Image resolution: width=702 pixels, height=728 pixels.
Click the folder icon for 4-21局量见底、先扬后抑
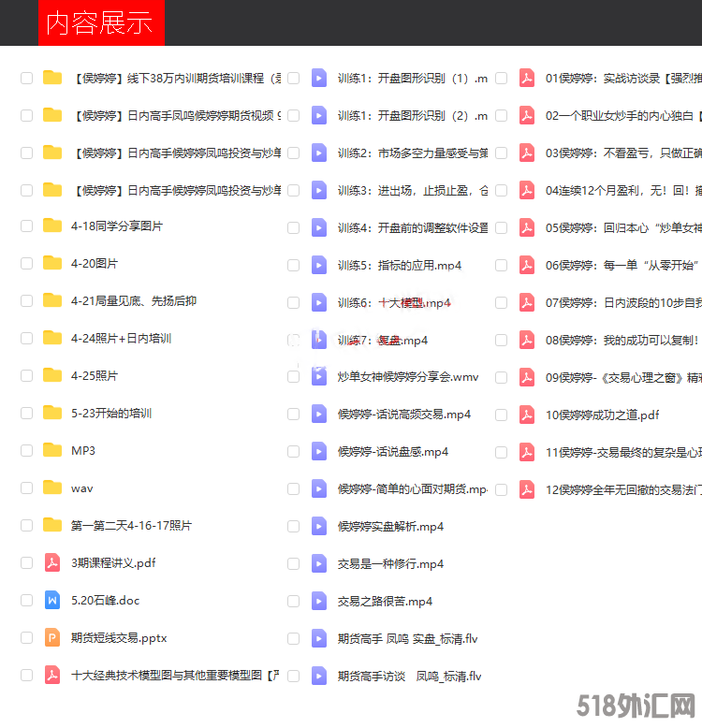coord(52,301)
